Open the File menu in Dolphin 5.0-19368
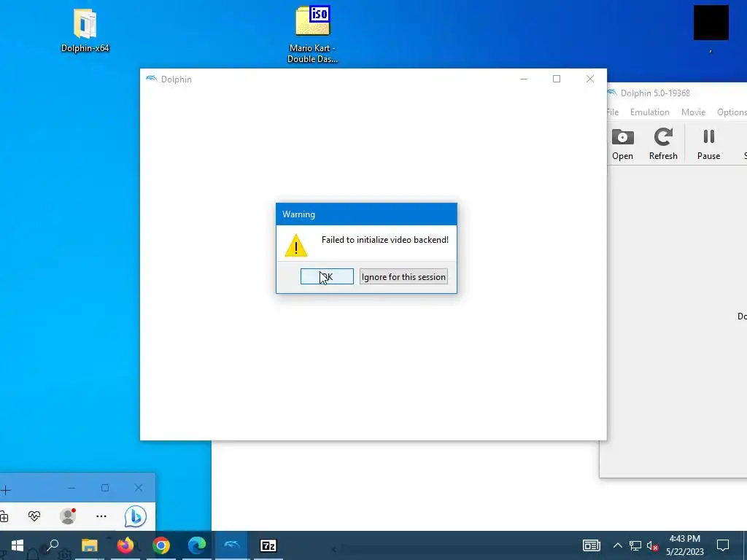 [613, 112]
